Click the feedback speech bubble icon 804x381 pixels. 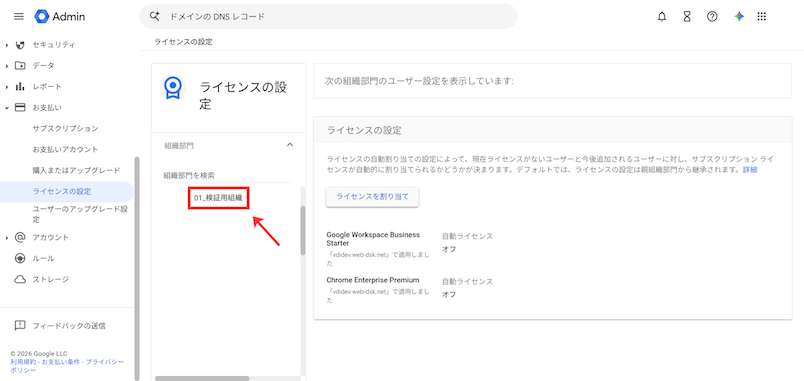(21, 325)
